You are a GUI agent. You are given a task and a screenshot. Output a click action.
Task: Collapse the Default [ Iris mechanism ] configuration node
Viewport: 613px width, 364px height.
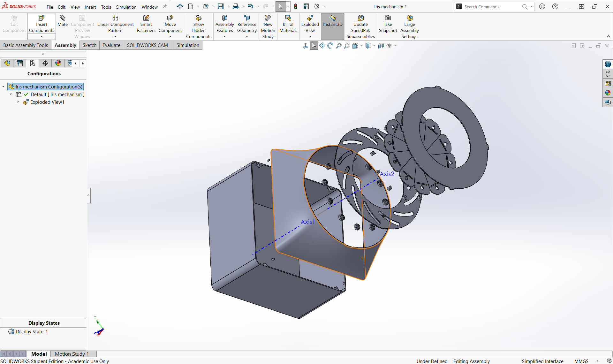click(x=11, y=95)
